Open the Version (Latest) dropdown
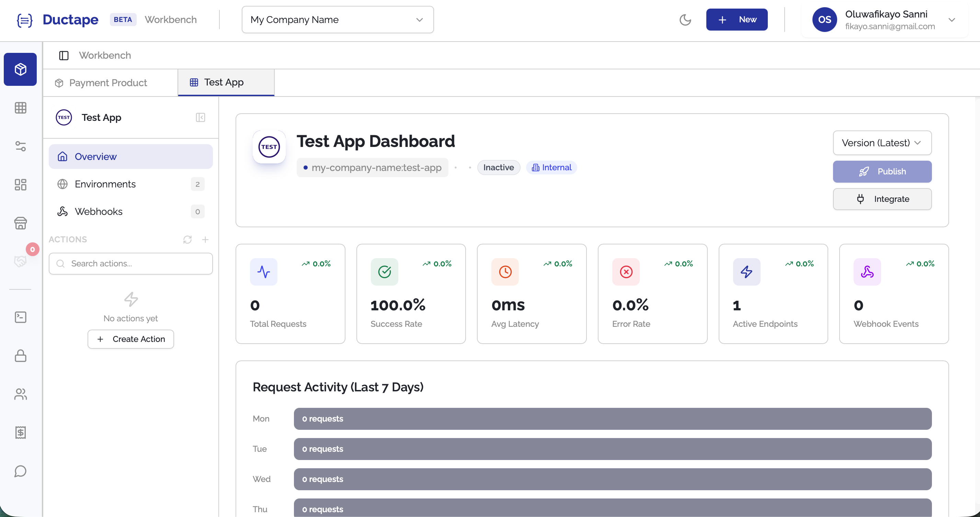The height and width of the screenshot is (517, 980). tap(882, 143)
